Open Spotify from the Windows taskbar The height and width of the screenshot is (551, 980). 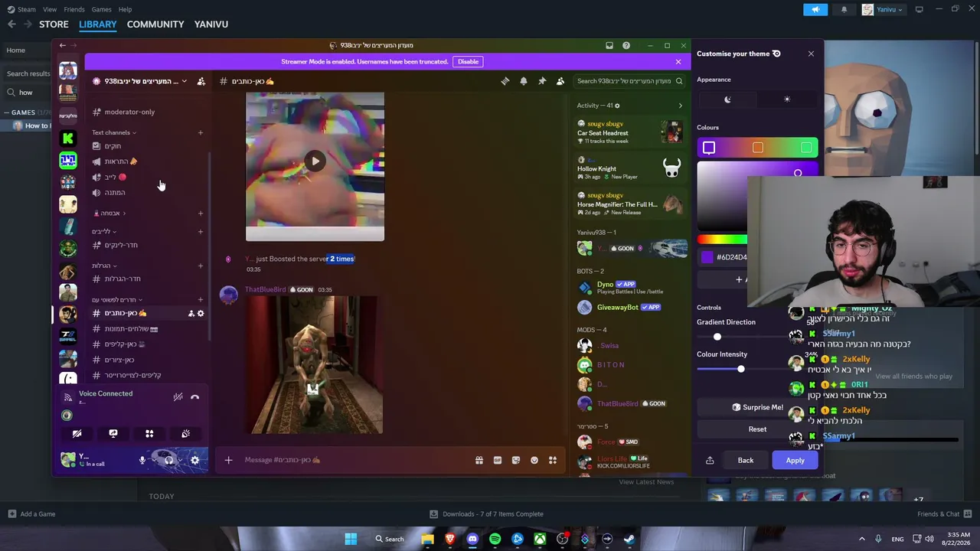coord(495,539)
